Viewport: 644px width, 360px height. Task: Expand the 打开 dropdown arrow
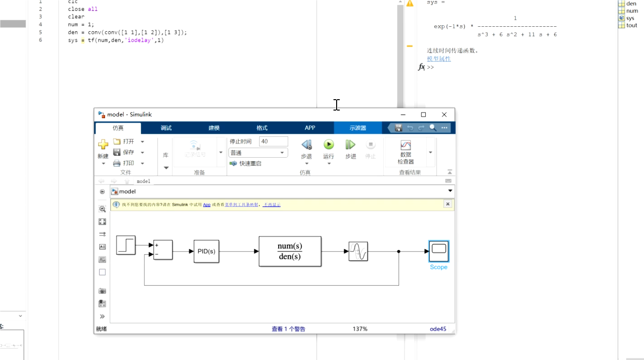[142, 142]
